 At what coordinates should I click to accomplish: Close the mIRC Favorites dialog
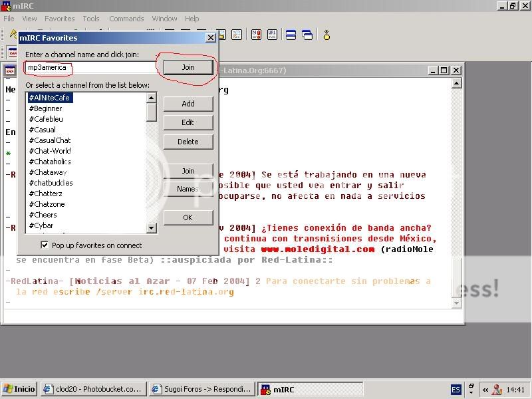pyautogui.click(x=211, y=38)
